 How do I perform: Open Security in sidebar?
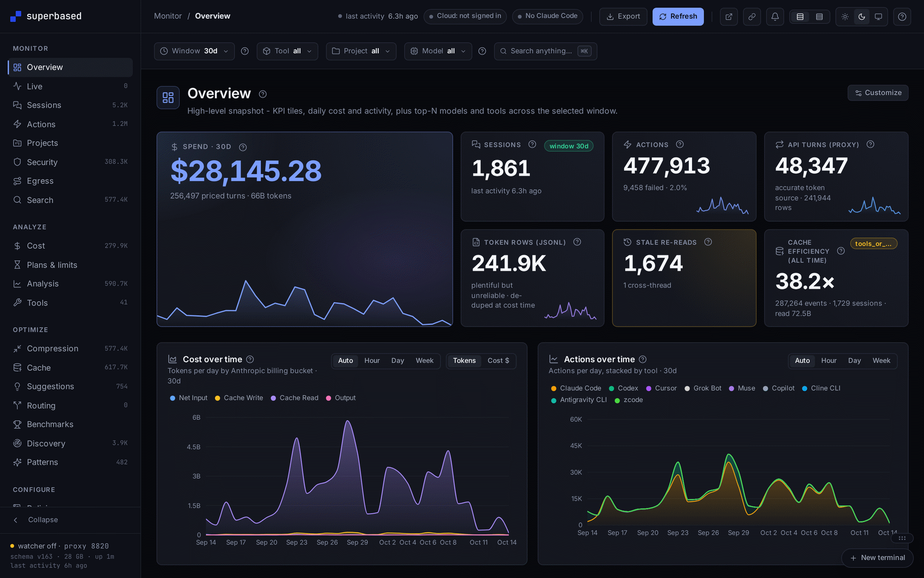pyautogui.click(x=70, y=162)
